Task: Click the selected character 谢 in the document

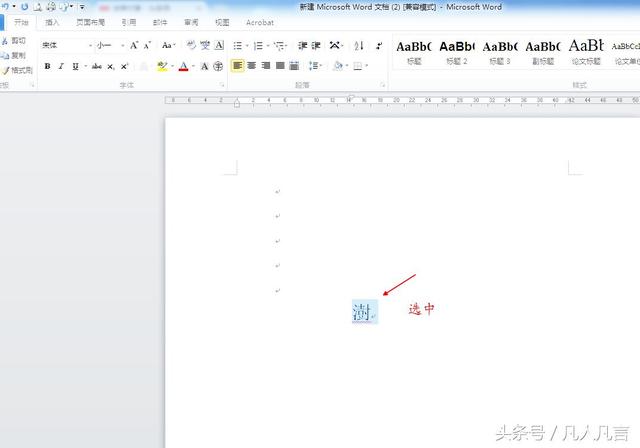Action: click(x=362, y=312)
